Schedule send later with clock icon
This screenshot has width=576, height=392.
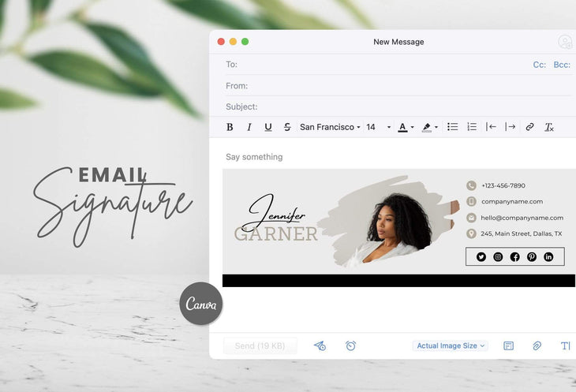(x=350, y=345)
